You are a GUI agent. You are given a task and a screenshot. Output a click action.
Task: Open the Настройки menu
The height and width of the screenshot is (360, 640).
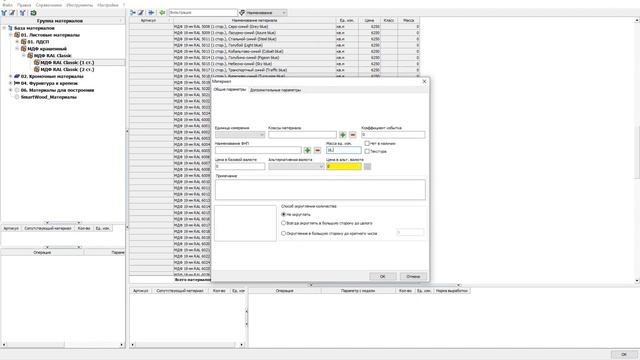click(x=108, y=5)
